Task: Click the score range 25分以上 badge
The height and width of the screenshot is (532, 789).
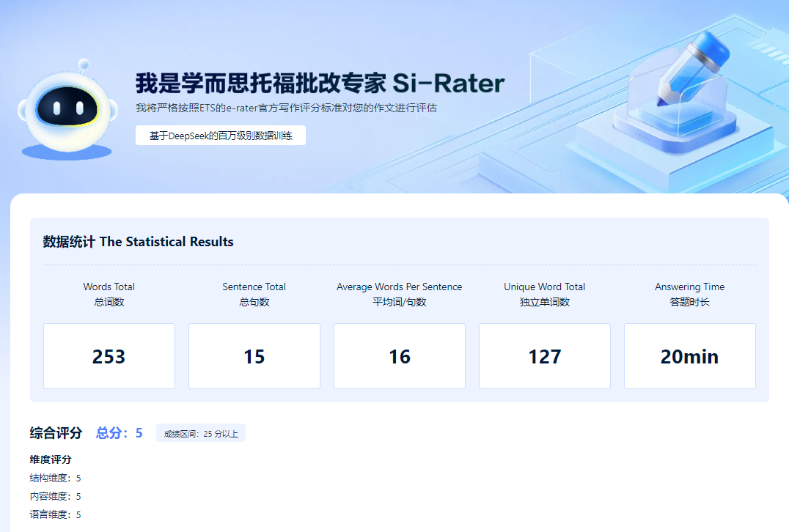Action: (x=201, y=433)
